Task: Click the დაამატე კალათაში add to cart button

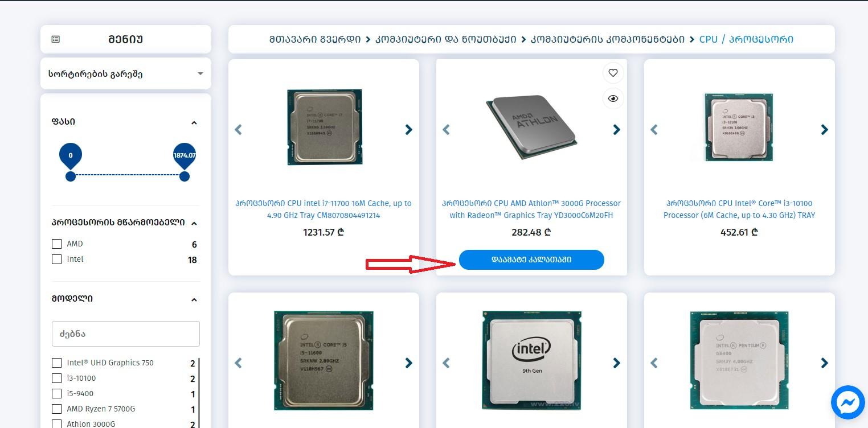Action: pos(531,260)
